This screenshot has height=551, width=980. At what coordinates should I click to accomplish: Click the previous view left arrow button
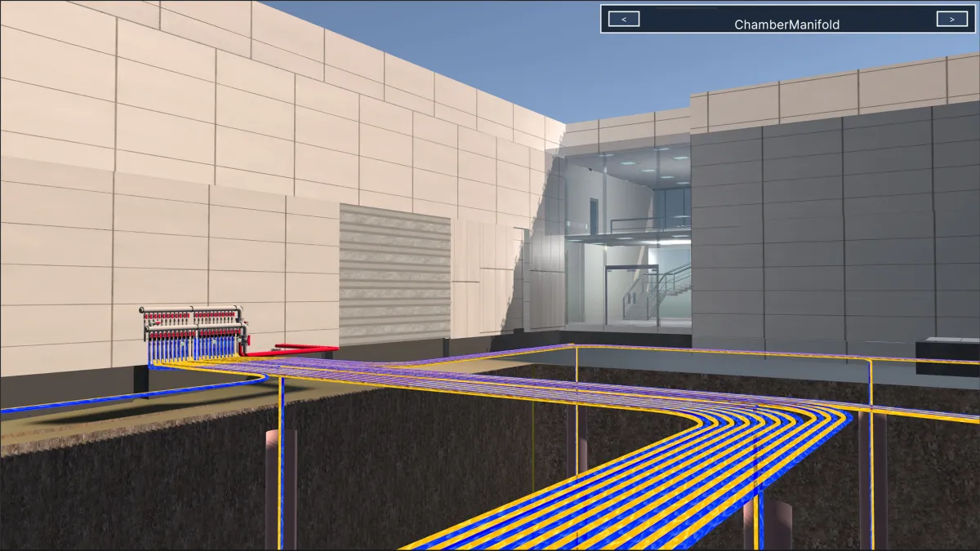click(624, 19)
